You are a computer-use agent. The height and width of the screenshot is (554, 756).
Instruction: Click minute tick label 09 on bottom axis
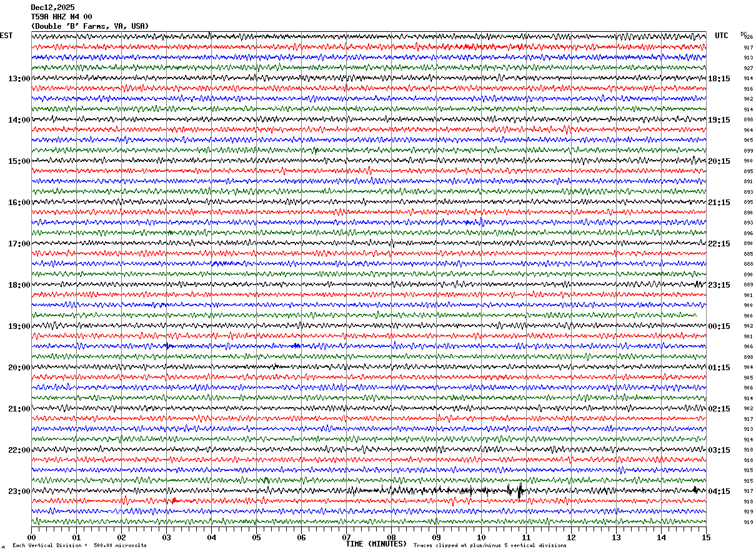[436, 537]
